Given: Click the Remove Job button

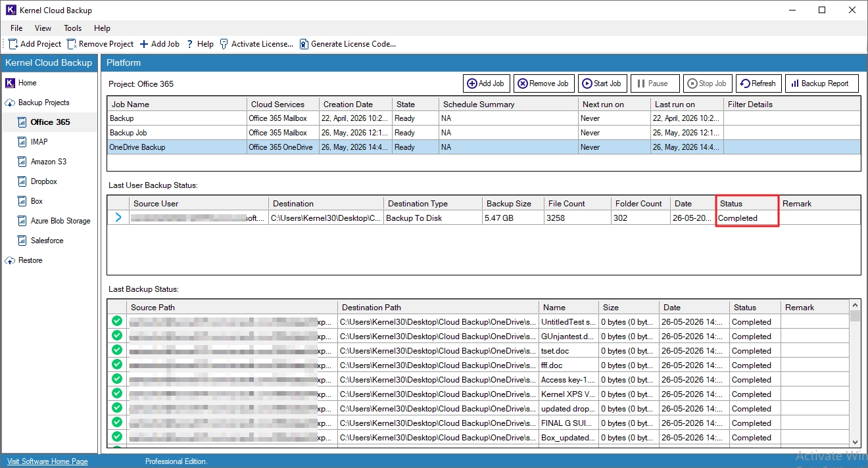Looking at the screenshot, I should [x=544, y=83].
